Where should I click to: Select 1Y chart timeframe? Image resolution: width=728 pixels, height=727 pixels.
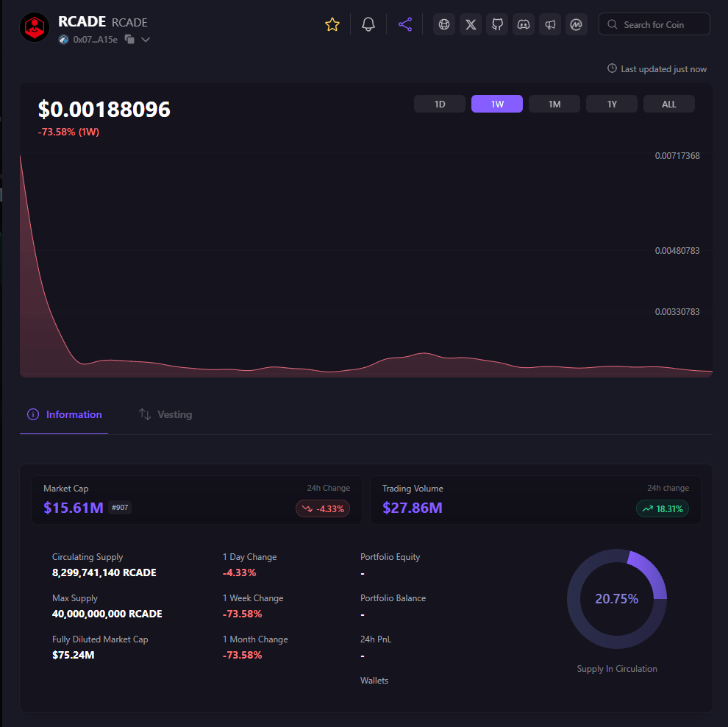coord(612,104)
